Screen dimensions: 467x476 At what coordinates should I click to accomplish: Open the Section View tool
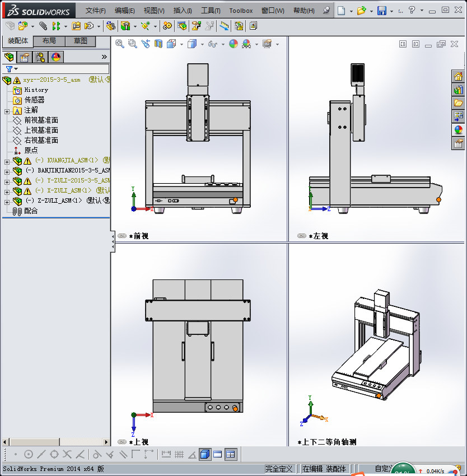click(158, 44)
